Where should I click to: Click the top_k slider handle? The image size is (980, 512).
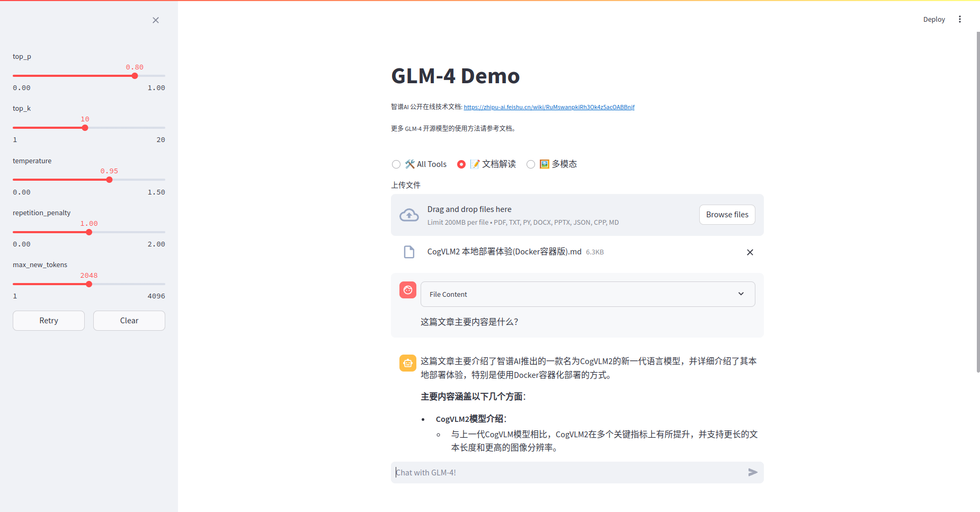(85, 128)
